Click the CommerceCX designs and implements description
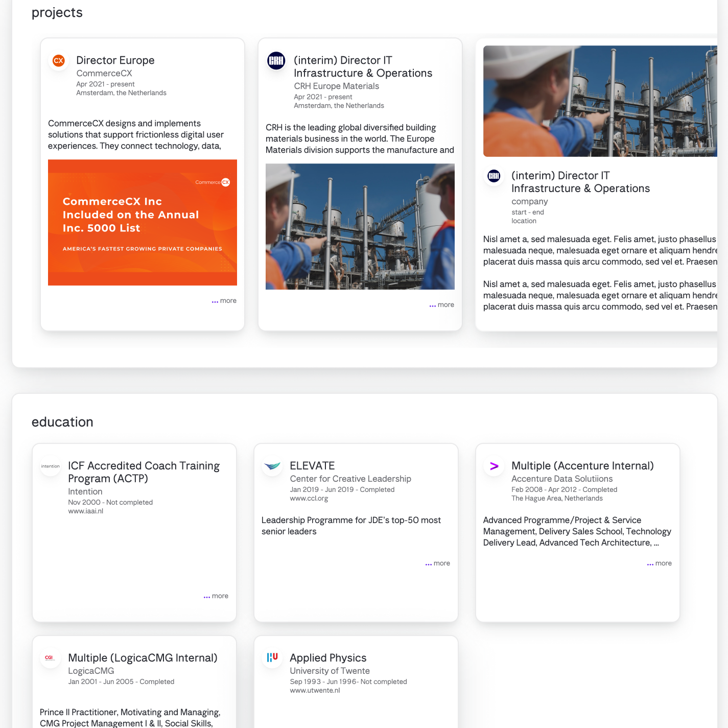Image resolution: width=728 pixels, height=728 pixels. click(x=136, y=135)
